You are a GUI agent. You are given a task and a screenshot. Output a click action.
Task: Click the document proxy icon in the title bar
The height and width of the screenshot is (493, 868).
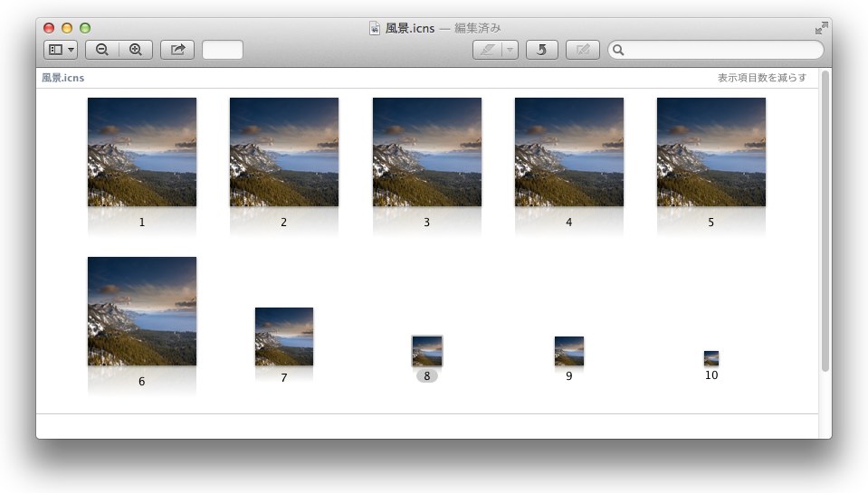click(375, 28)
